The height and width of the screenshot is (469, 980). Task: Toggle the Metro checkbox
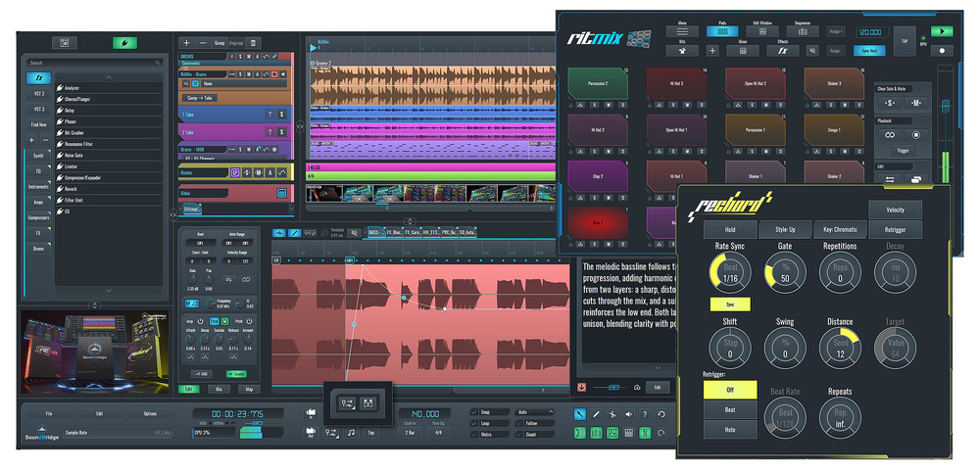(475, 434)
